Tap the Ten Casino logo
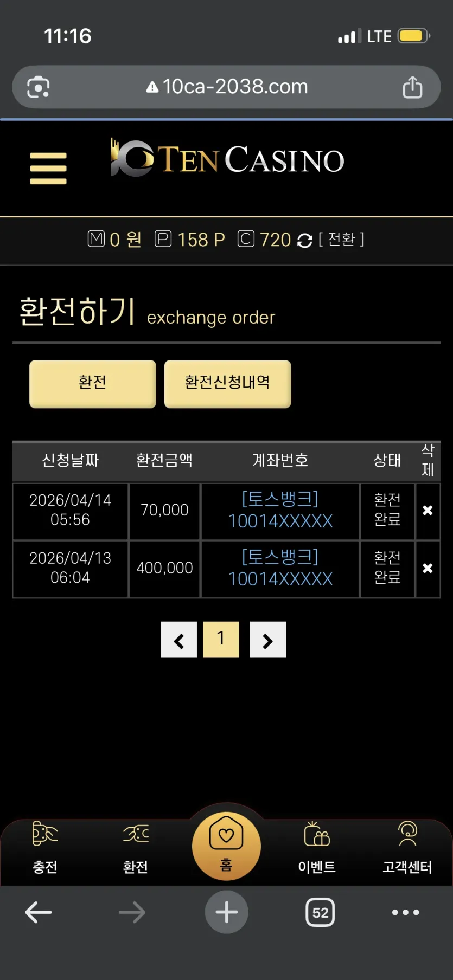This screenshot has width=453, height=980. (x=227, y=159)
